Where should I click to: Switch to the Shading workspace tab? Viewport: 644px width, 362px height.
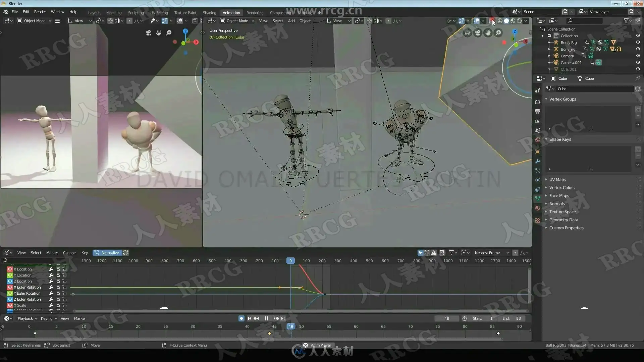point(209,13)
